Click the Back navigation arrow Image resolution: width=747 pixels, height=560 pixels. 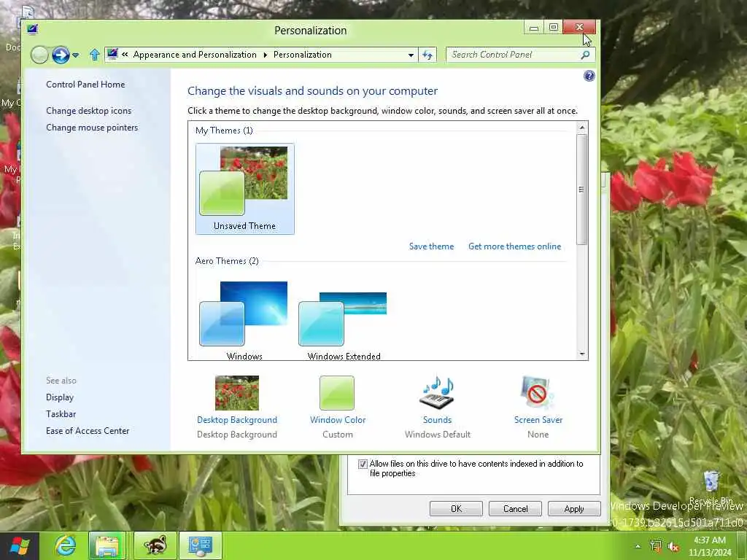(x=39, y=55)
